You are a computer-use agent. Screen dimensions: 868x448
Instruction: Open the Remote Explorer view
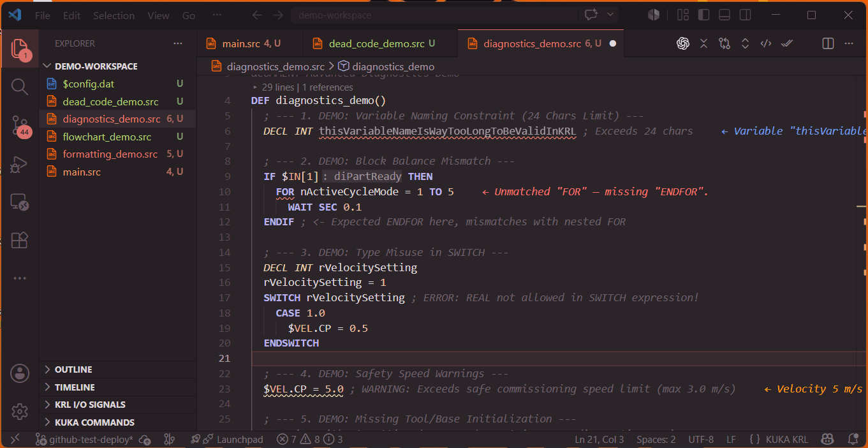click(x=19, y=203)
